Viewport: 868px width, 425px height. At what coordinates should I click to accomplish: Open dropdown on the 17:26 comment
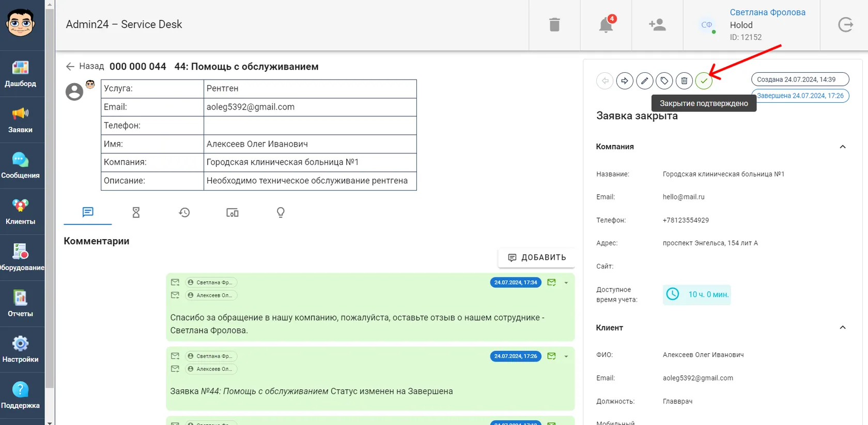(566, 356)
